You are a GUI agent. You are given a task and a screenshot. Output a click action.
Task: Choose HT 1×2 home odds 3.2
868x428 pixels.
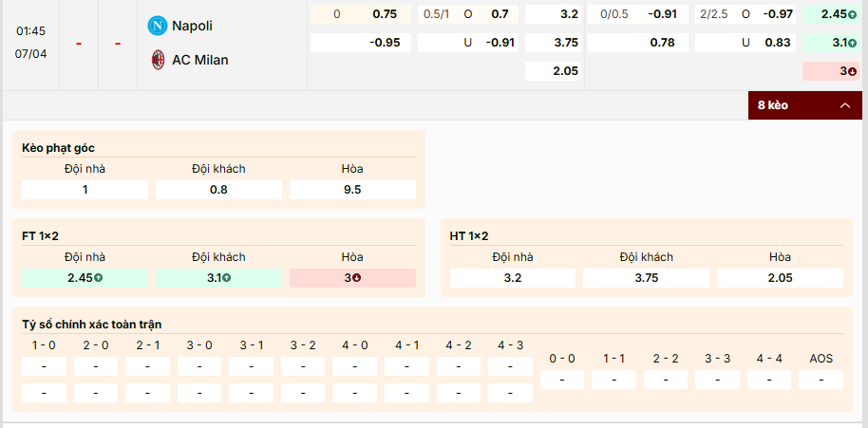[x=513, y=278]
